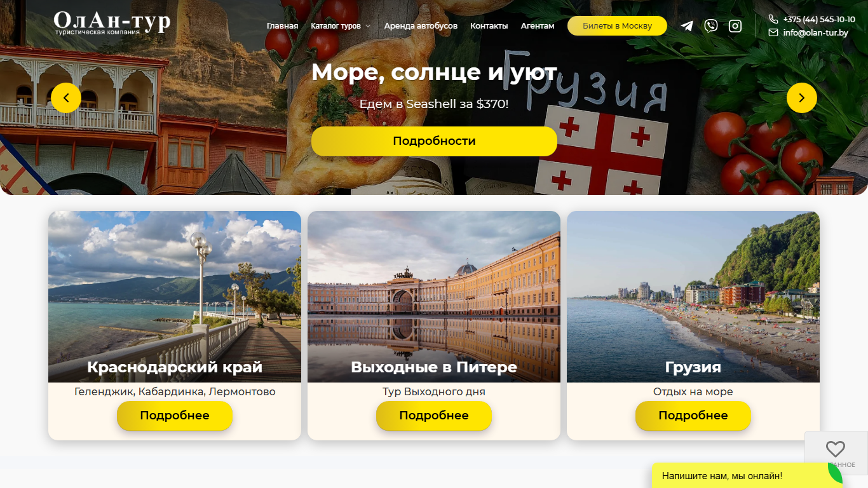Image resolution: width=868 pixels, height=488 pixels.
Task: Open the Главная menu item
Action: pyautogui.click(x=282, y=26)
